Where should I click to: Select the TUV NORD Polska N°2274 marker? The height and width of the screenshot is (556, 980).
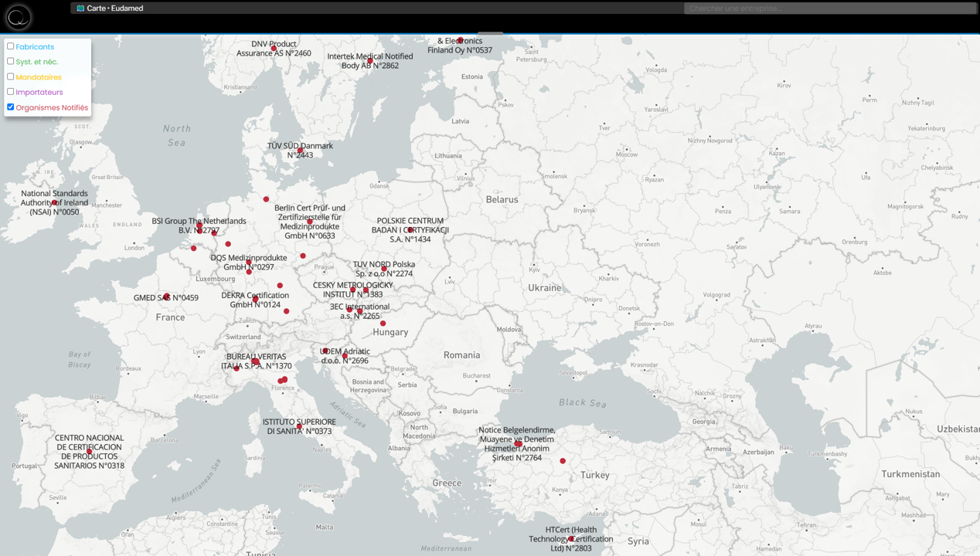pyautogui.click(x=384, y=270)
